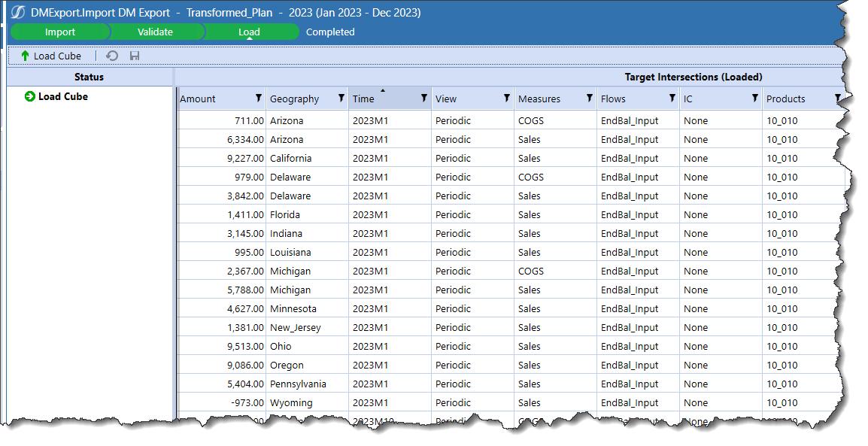The height and width of the screenshot is (446, 868).
Task: Select the Load workflow step
Action: 249,32
